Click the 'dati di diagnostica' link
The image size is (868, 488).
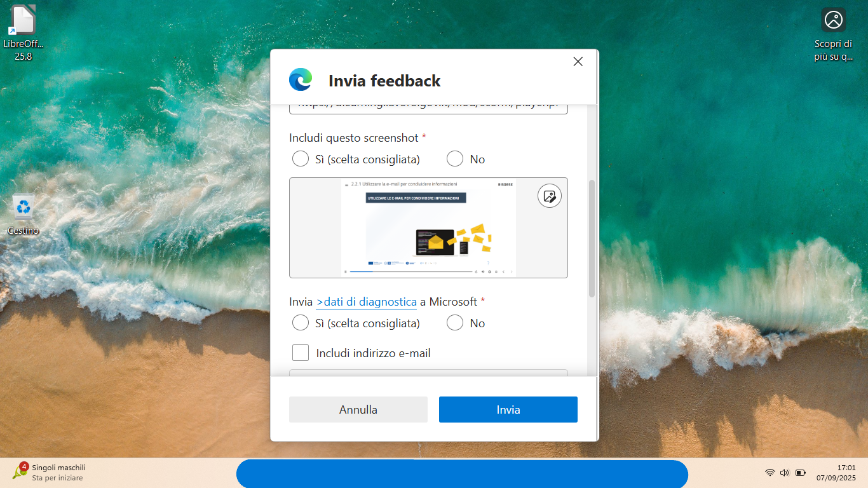pyautogui.click(x=366, y=302)
